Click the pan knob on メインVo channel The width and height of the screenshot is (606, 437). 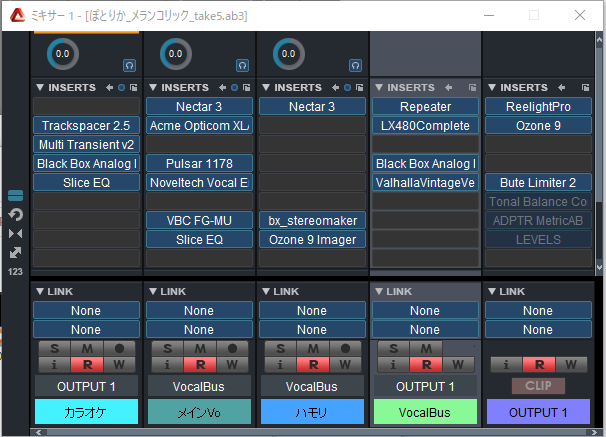point(175,54)
